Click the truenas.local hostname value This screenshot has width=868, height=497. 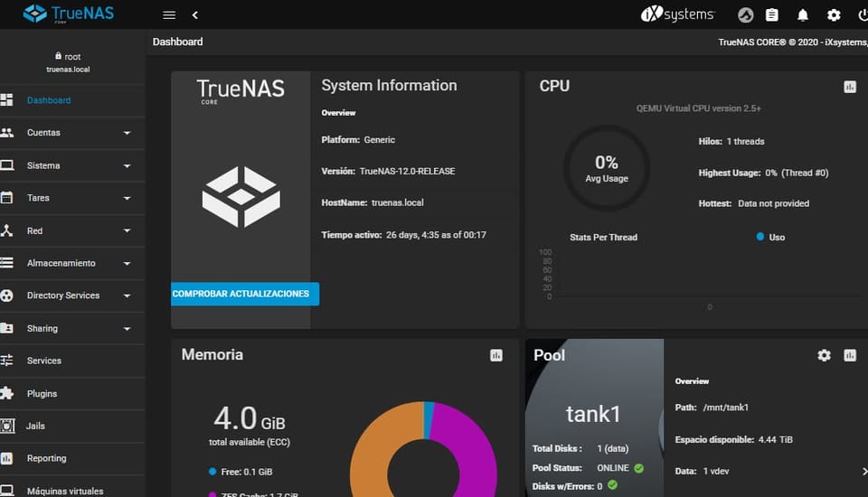click(398, 202)
